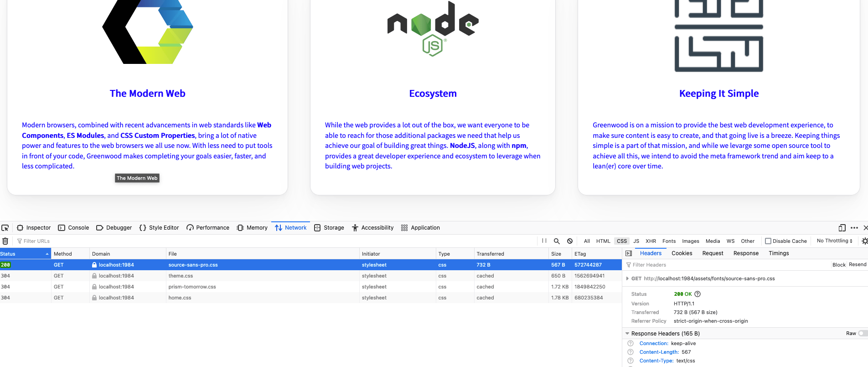Click the Node.js logo image
This screenshot has width=868, height=367.
433,28
